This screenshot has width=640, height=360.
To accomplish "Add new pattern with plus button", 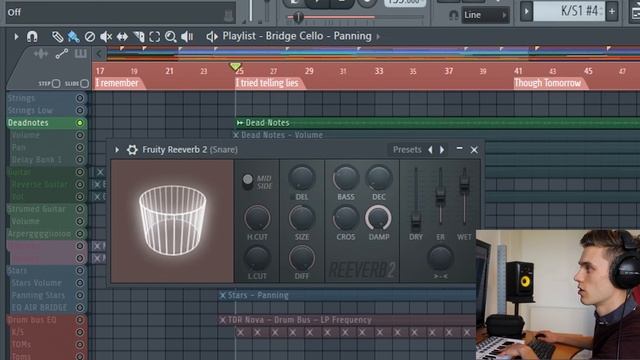I will pos(611,11).
